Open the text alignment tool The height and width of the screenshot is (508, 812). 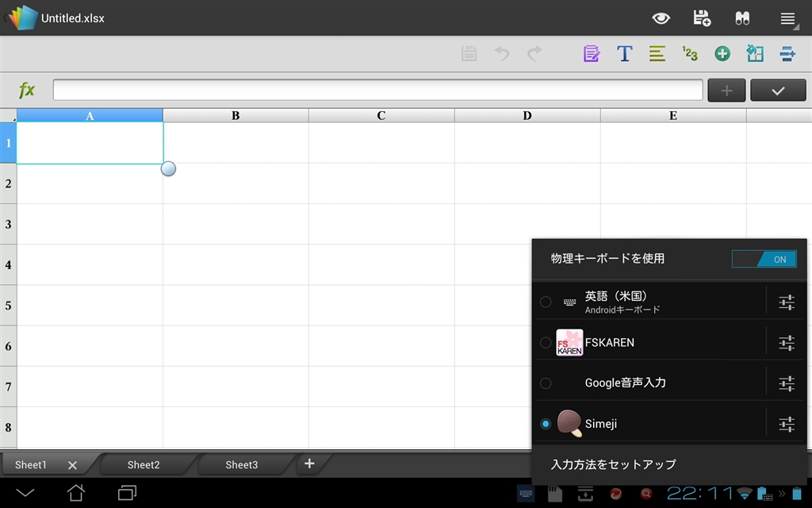tap(657, 54)
